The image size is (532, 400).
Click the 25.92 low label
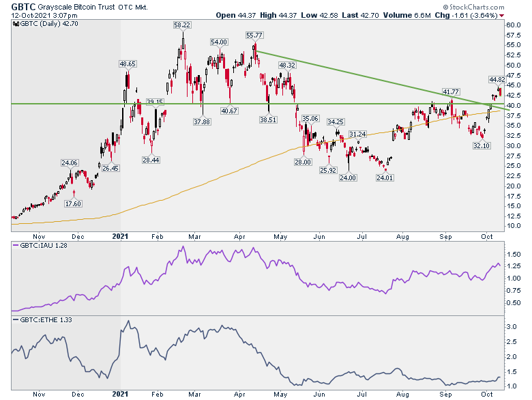tap(328, 170)
